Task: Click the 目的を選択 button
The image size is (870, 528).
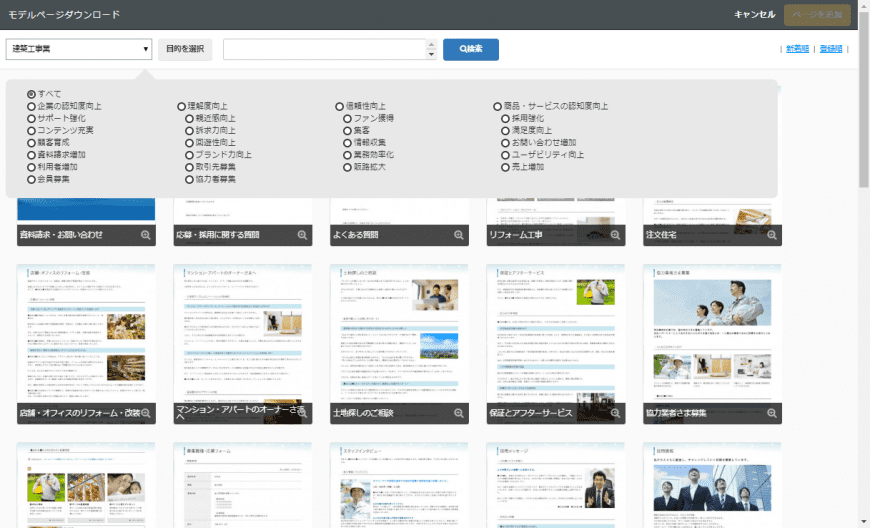Action: [x=185, y=49]
